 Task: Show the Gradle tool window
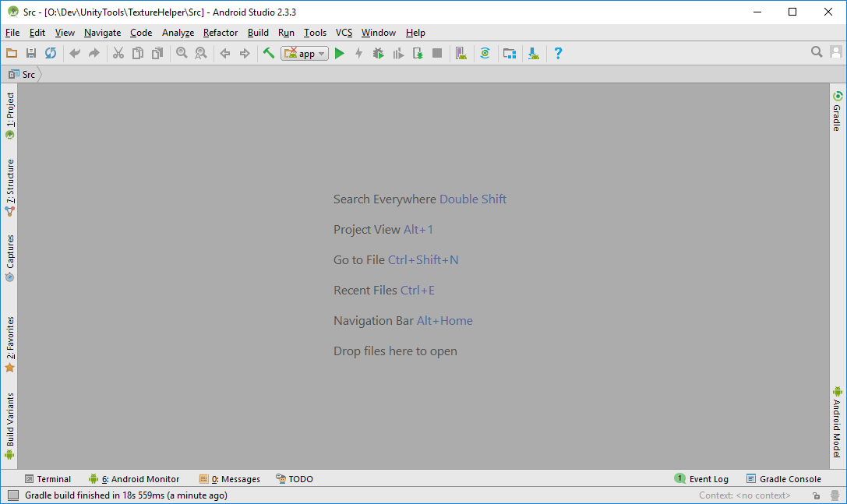click(838, 111)
